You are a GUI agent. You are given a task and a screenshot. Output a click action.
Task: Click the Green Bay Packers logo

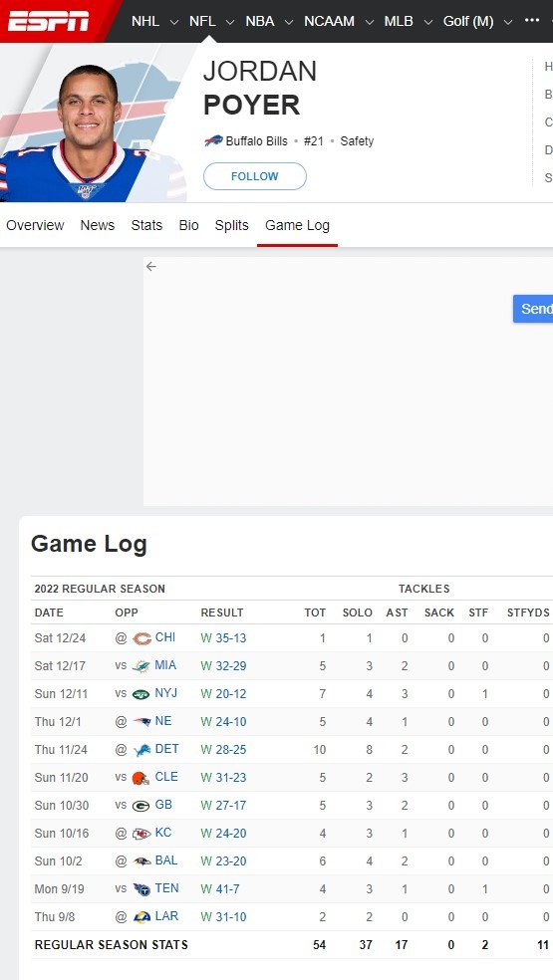pyautogui.click(x=141, y=806)
